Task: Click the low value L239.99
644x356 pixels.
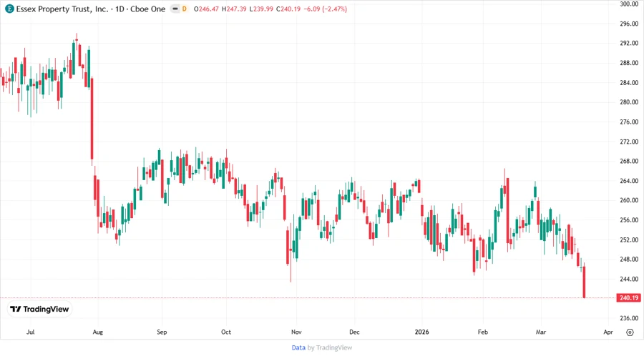Action: coord(261,9)
